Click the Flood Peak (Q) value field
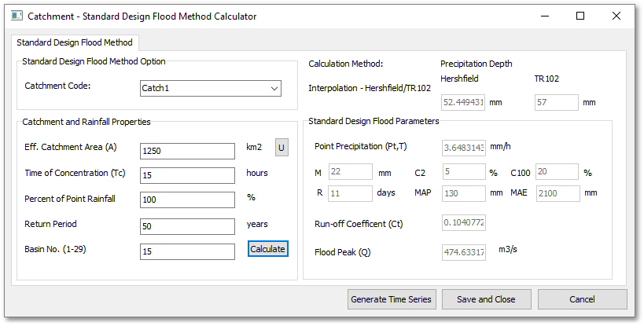 pos(464,253)
